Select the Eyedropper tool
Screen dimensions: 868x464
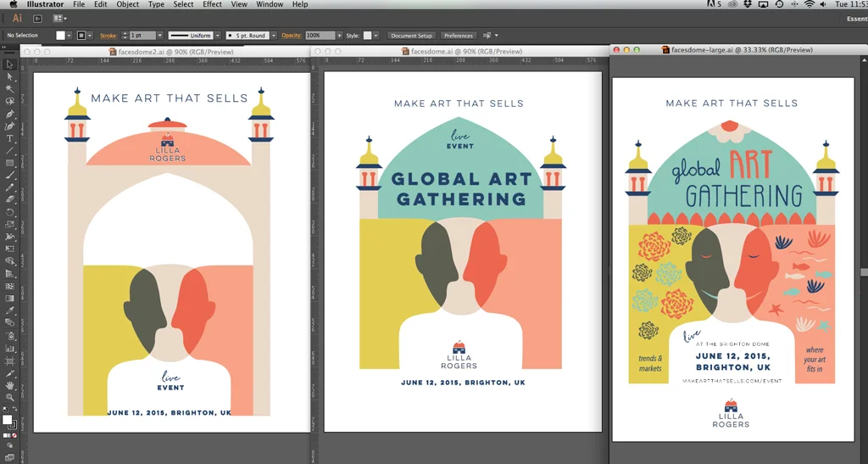[9, 310]
